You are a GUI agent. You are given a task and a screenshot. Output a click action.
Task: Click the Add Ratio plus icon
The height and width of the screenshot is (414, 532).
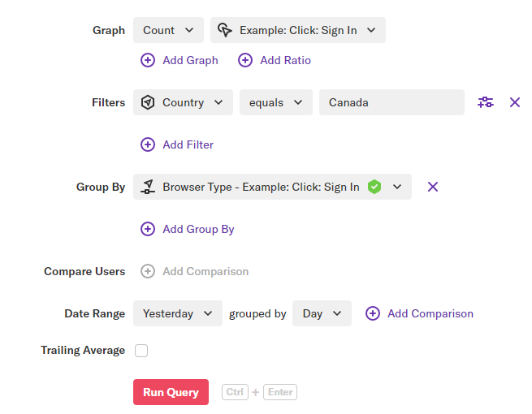[x=245, y=60]
